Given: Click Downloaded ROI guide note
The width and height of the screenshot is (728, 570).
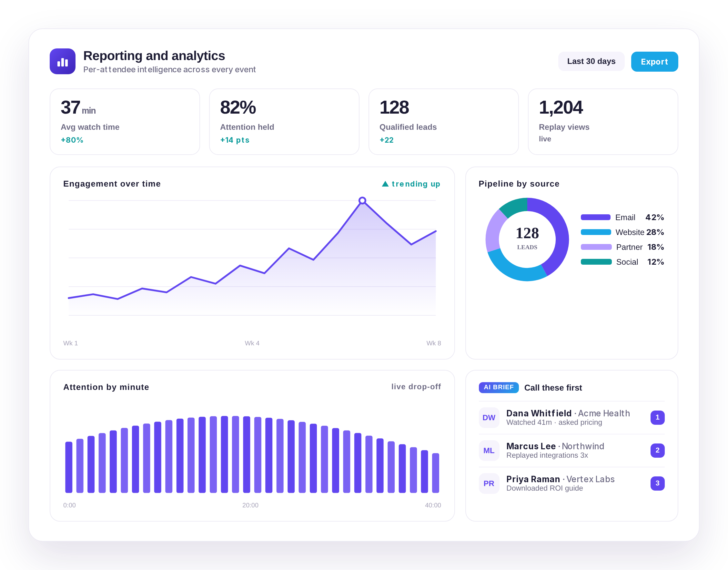Looking at the screenshot, I should (544, 488).
